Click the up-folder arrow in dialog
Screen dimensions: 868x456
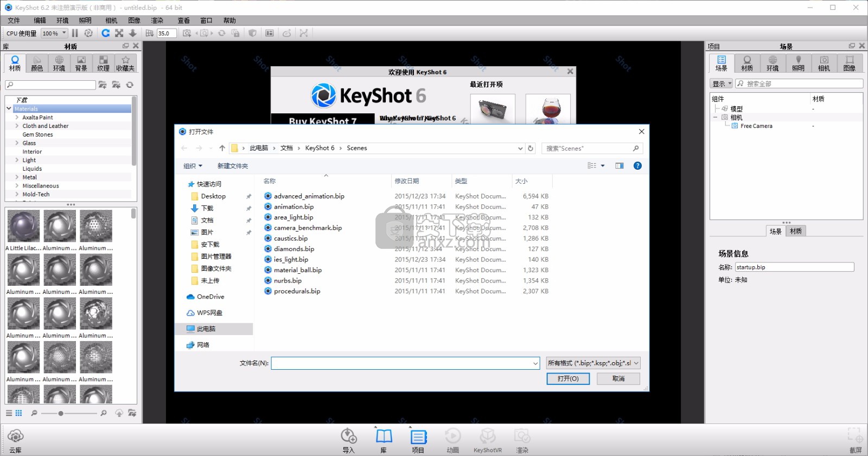222,148
